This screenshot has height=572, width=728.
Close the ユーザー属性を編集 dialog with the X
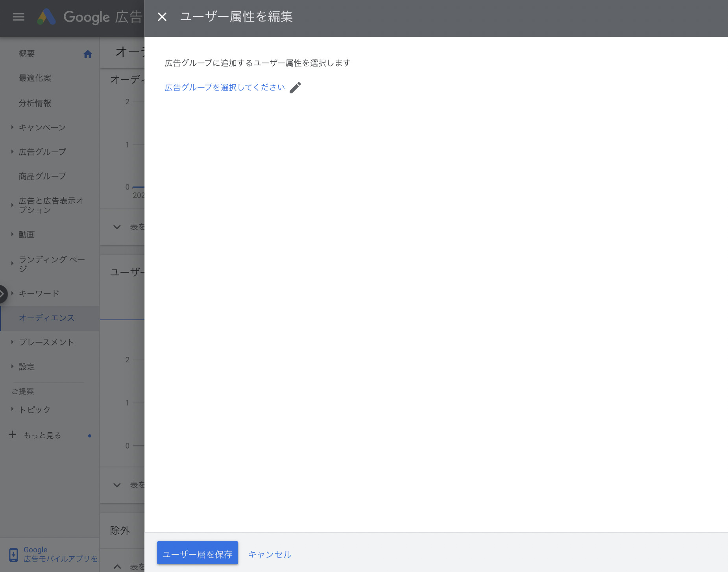(x=162, y=17)
